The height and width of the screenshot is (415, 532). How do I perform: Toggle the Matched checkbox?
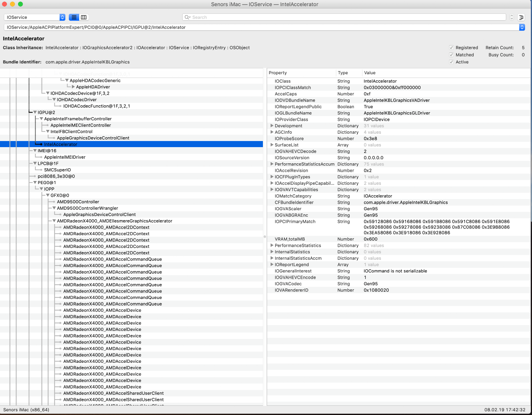coord(451,55)
